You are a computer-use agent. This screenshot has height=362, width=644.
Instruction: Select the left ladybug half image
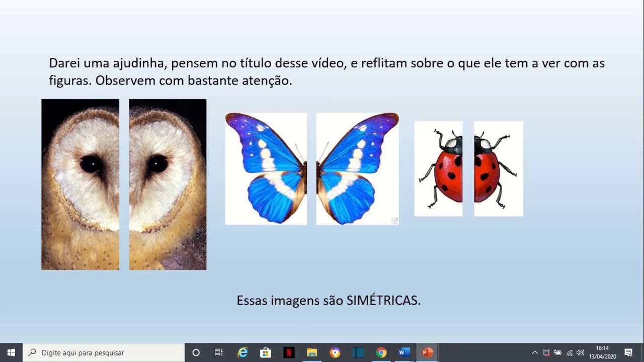pyautogui.click(x=438, y=168)
